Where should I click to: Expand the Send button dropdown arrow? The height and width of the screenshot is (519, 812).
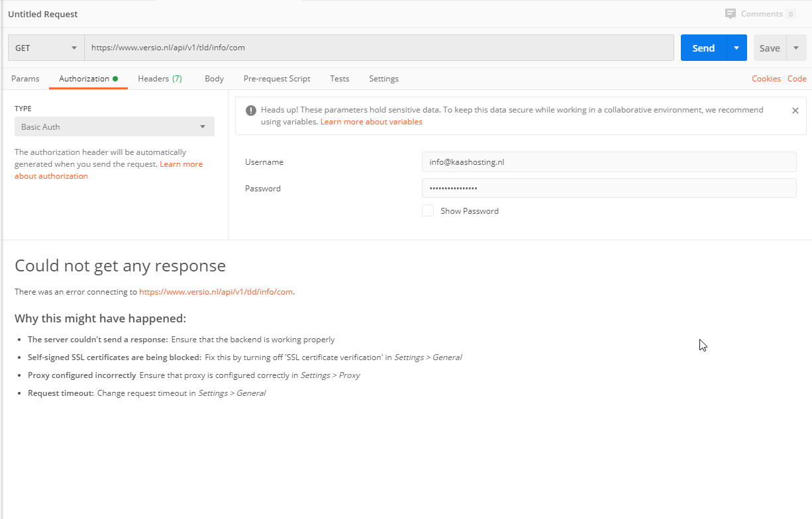[x=736, y=48]
